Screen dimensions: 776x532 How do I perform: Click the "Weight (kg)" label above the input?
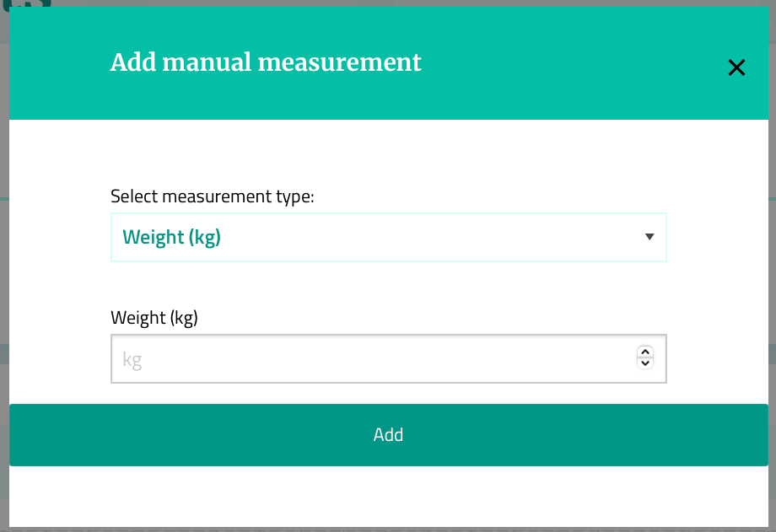[x=154, y=318]
